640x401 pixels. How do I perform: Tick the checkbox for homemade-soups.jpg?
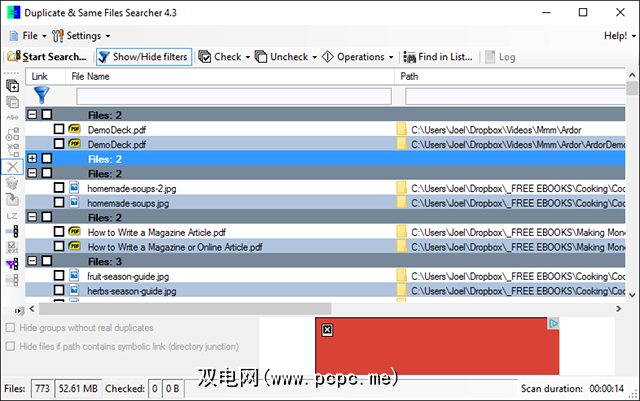[59, 202]
